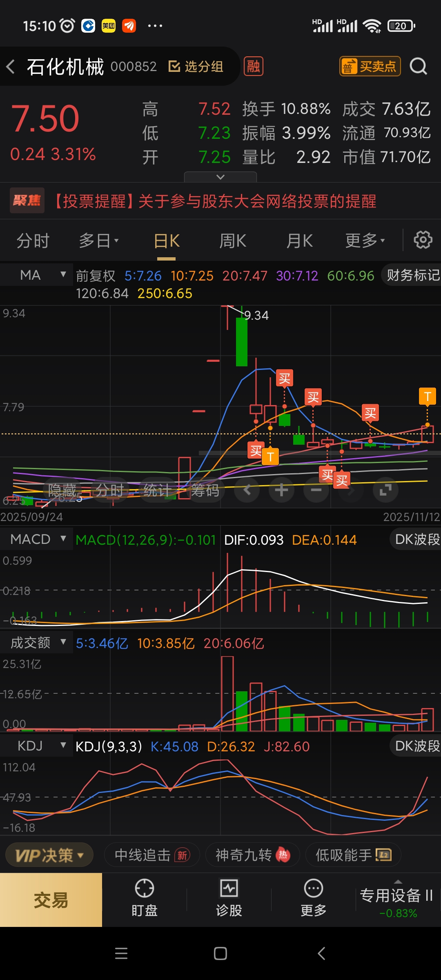Open the bottom 更多 menu icon
The image size is (441, 980).
tap(314, 898)
